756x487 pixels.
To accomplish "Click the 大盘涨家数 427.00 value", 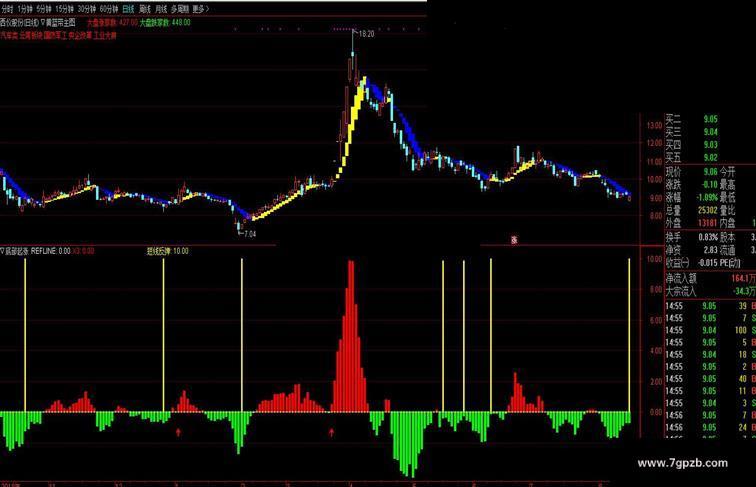I will [x=112, y=22].
